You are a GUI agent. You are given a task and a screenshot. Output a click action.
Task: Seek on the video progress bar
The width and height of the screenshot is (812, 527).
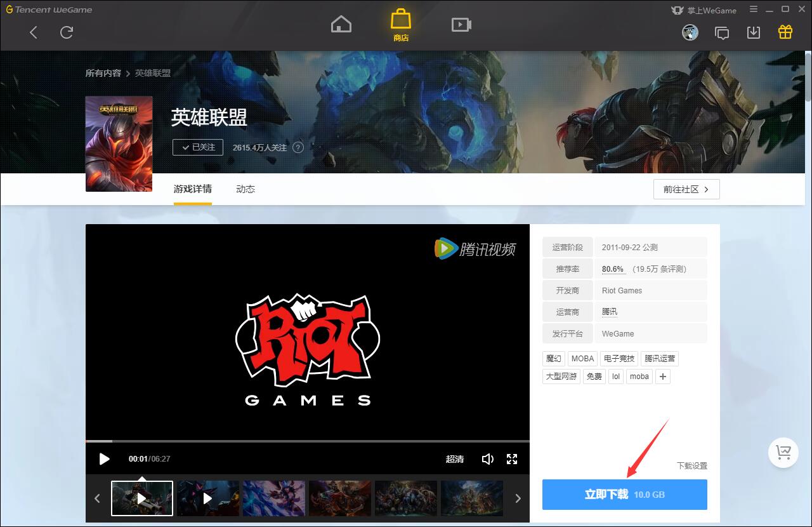[308, 441]
